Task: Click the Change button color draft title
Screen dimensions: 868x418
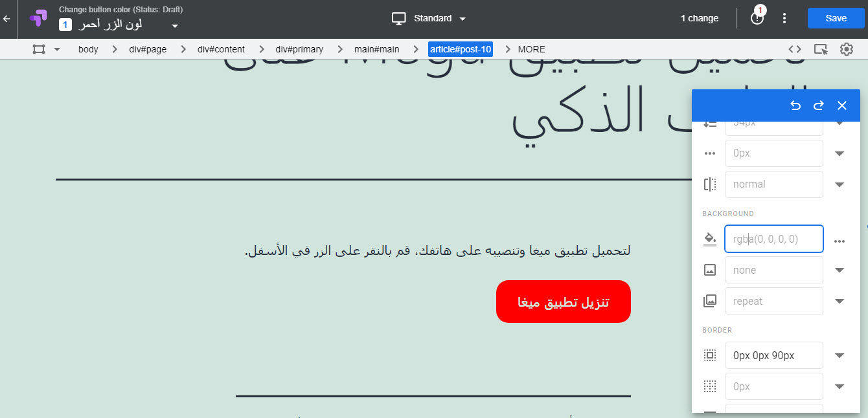Action: click(x=121, y=10)
